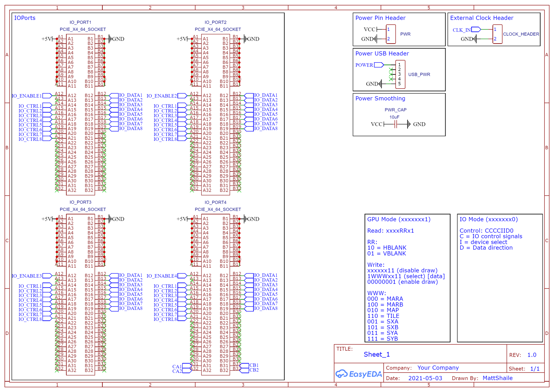This screenshot has height=392, width=554.
Task: Click the IO_PORT1 designator label
Action: click(x=80, y=23)
